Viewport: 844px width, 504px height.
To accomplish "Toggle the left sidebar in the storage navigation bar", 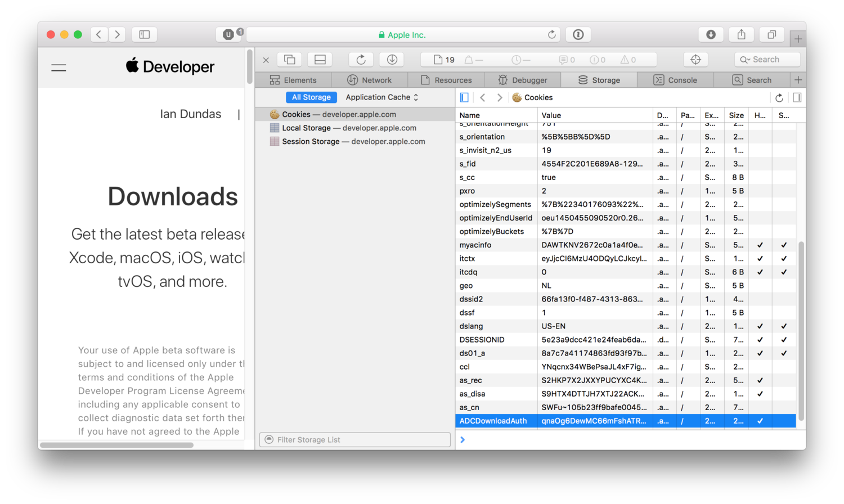I will 464,97.
